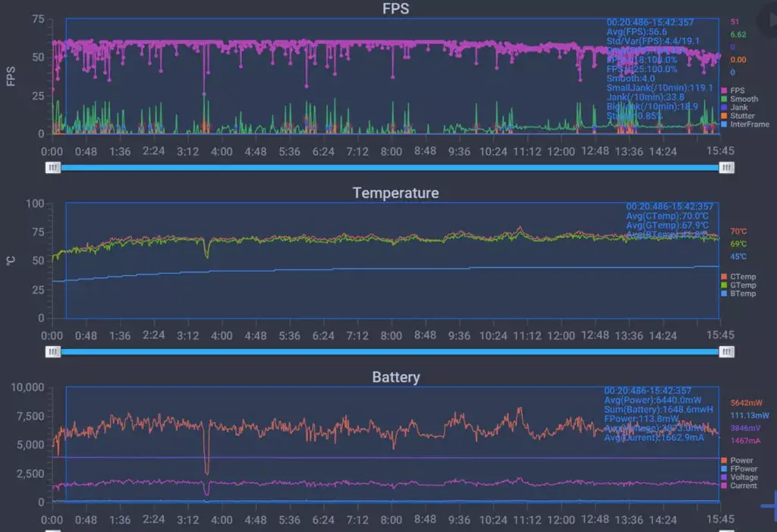Toggle the Stutter series legend entry
The image size is (777, 532).
pyautogui.click(x=738, y=115)
